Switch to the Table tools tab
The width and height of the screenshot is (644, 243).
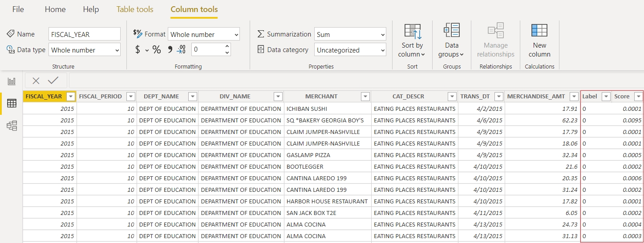135,9
